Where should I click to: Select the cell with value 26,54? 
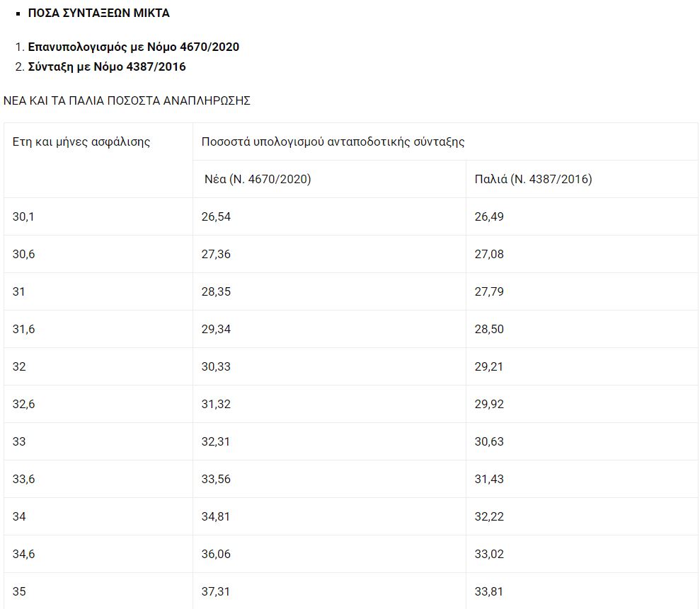tap(329, 216)
